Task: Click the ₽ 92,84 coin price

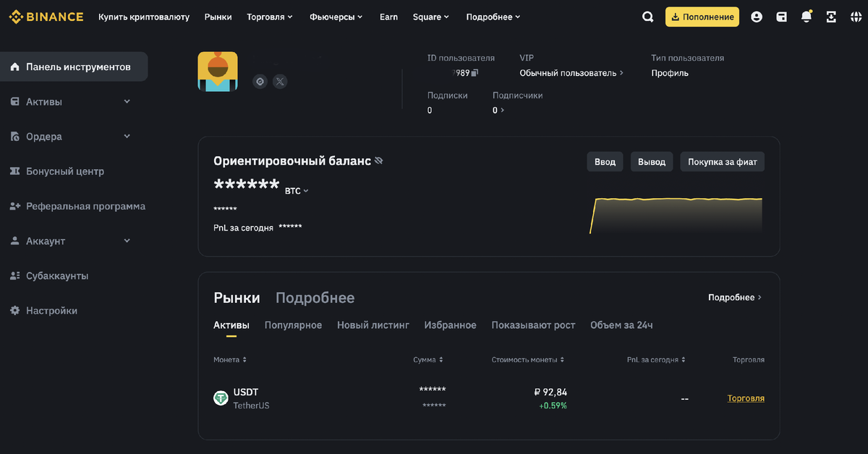Action: click(x=550, y=393)
